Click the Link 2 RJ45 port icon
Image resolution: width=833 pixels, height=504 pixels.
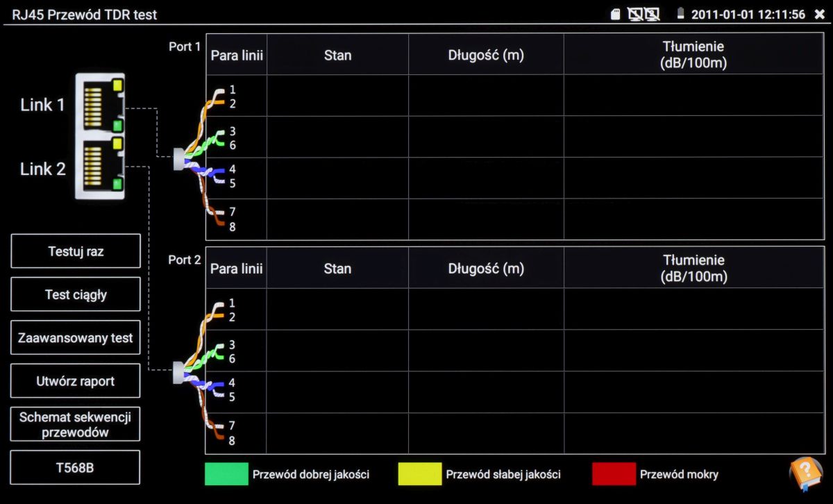click(99, 167)
